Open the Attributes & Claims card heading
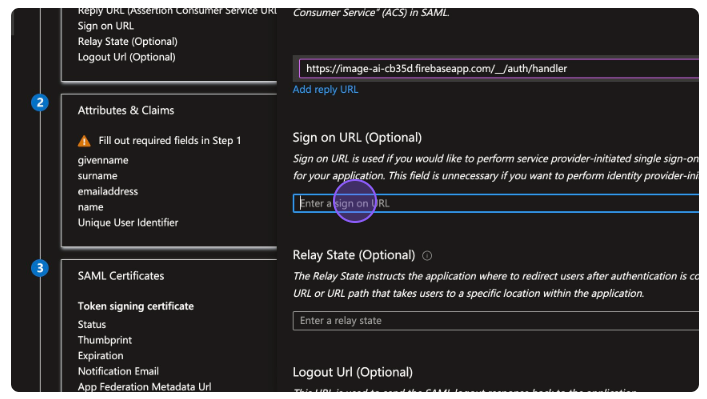 point(126,110)
